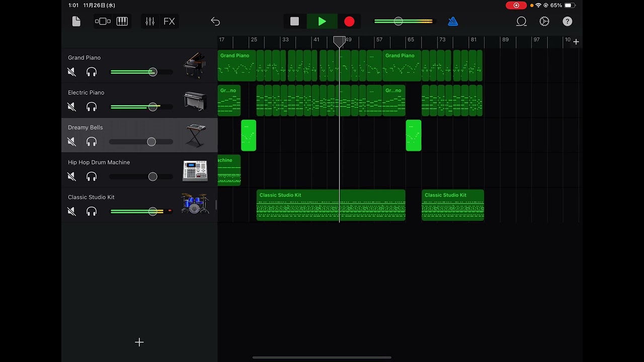This screenshot has height=362, width=644.
Task: Select the playhead marker in ruler
Action: (340, 42)
